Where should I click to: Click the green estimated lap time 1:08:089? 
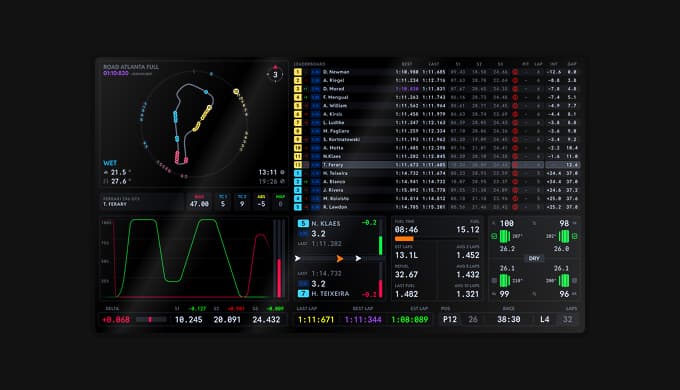tap(410, 320)
